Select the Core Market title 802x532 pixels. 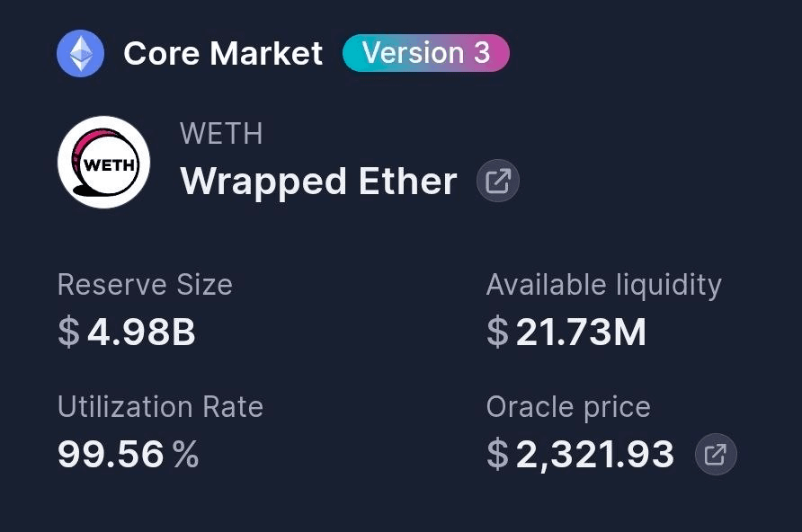(223, 54)
